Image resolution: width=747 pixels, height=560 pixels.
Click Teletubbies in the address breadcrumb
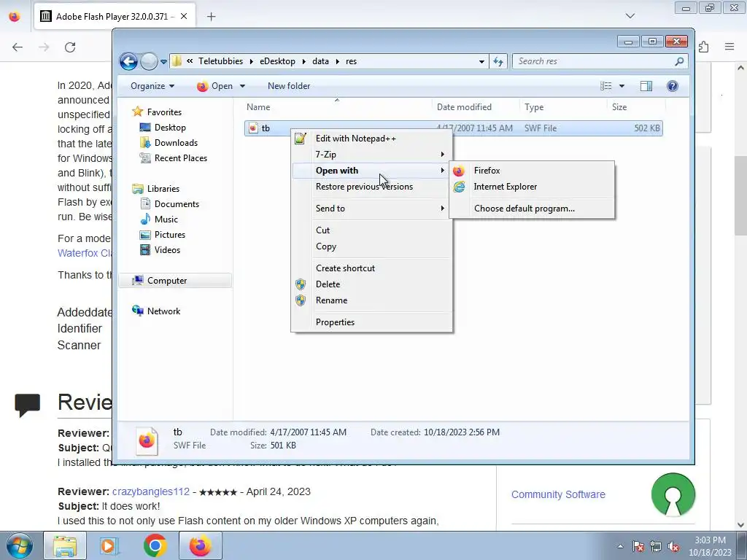pos(220,61)
